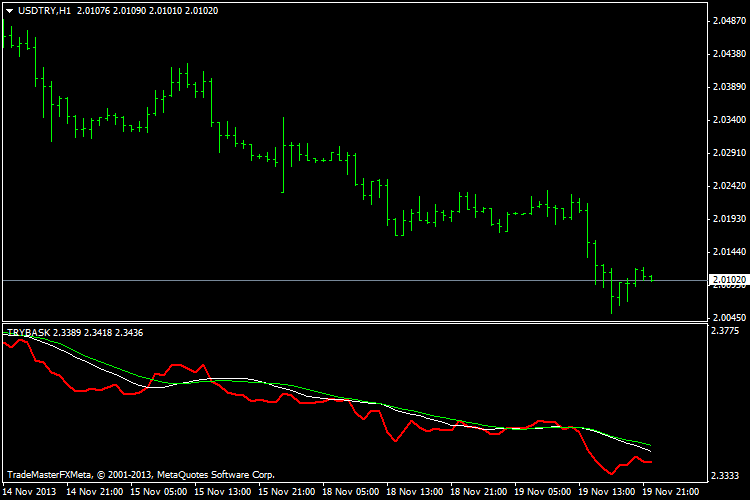Screen dimensions: 750x500
Task: Click the white triangle beside USDTRY,H1
Action: (x=9, y=10)
